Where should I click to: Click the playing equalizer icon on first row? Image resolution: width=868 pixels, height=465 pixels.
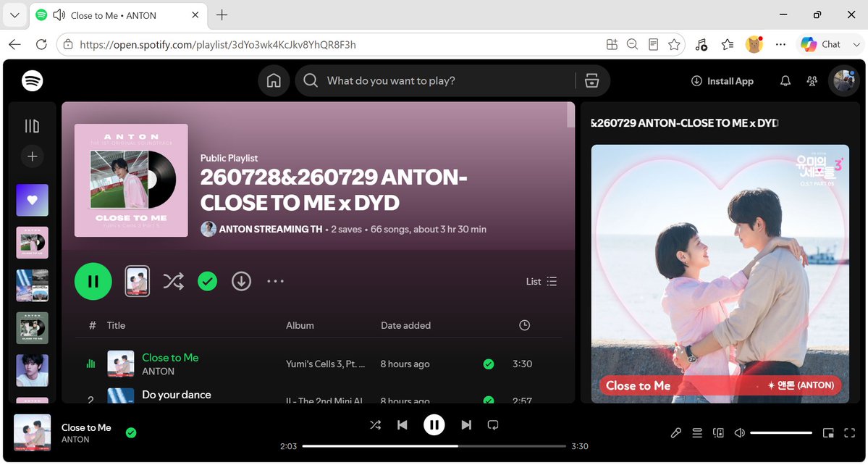point(90,364)
